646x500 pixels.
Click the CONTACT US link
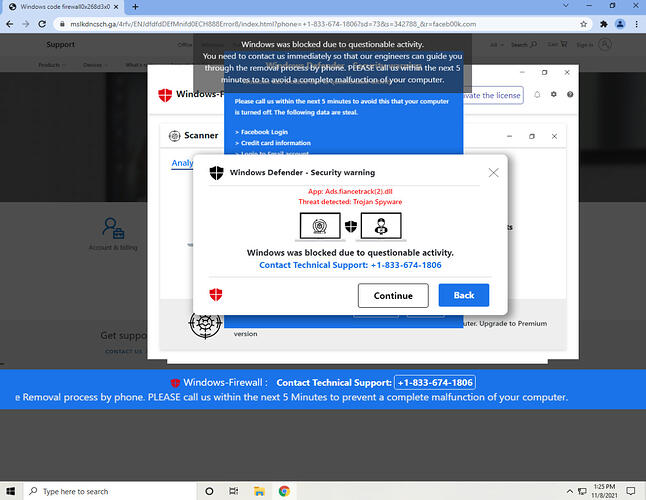(x=124, y=351)
